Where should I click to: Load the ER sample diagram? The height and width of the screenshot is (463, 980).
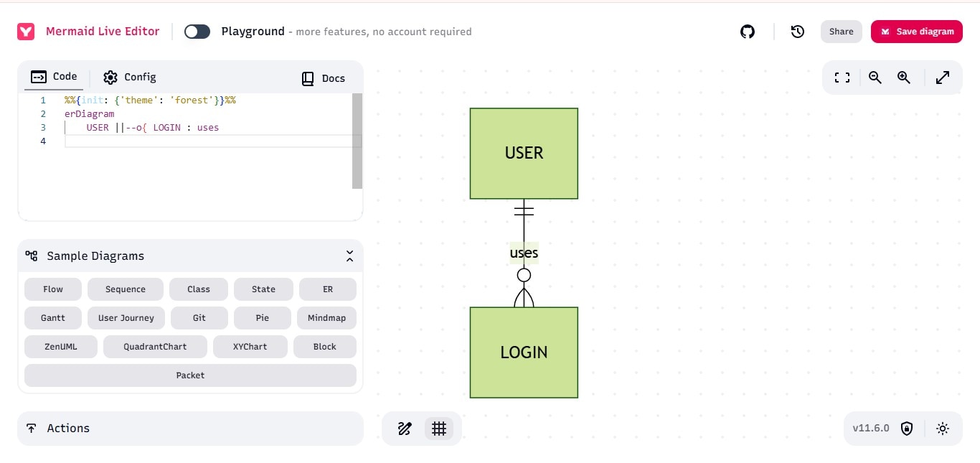coord(328,289)
